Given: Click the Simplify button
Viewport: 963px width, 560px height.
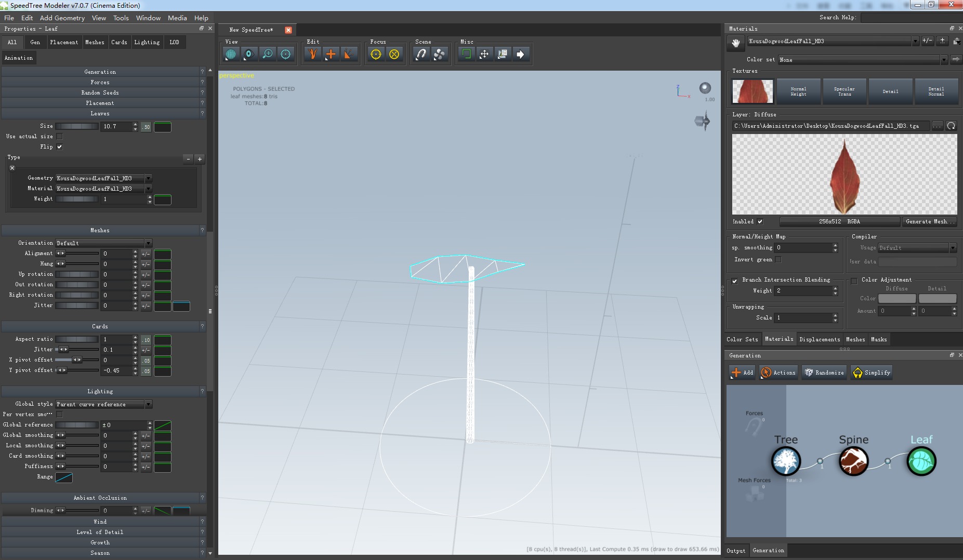Looking at the screenshot, I should coord(872,372).
